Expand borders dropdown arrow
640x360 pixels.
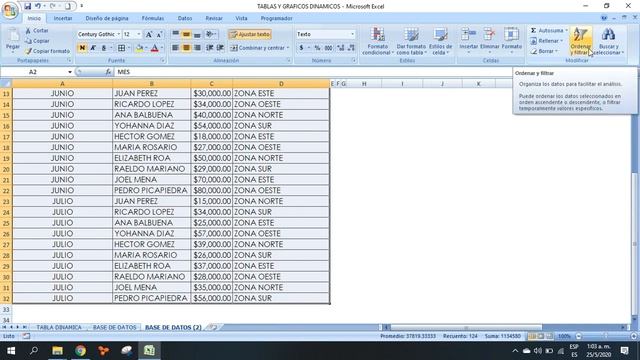point(129,48)
